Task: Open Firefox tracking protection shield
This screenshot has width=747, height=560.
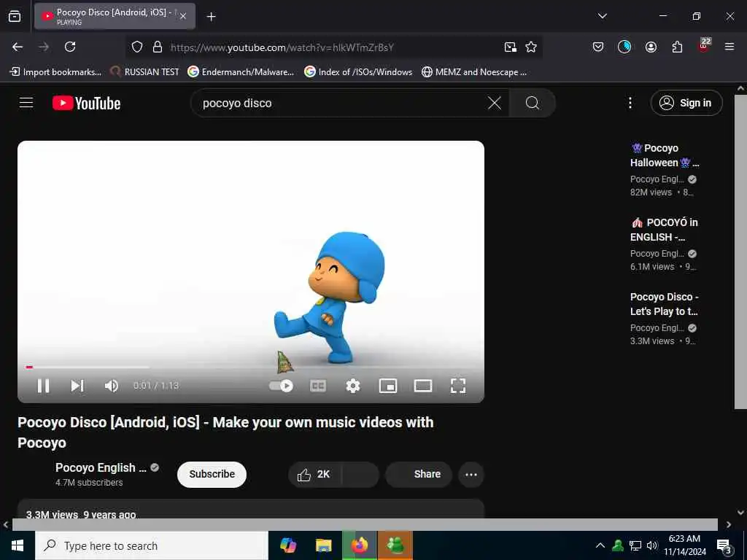Action: [x=137, y=47]
